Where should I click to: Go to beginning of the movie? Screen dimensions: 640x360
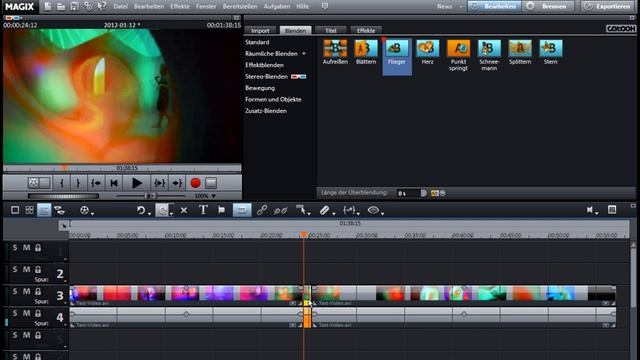click(114, 183)
